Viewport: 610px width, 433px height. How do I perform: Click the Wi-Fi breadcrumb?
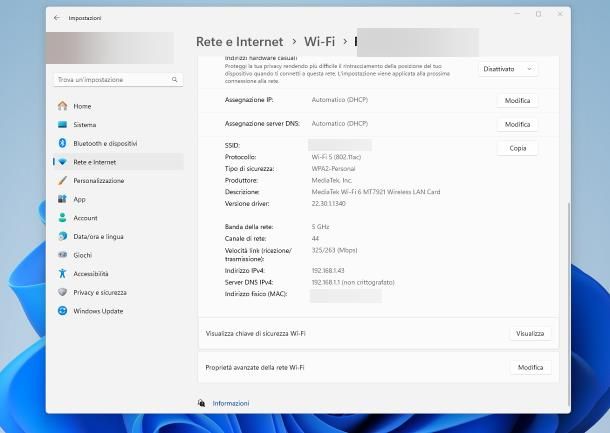click(x=319, y=42)
